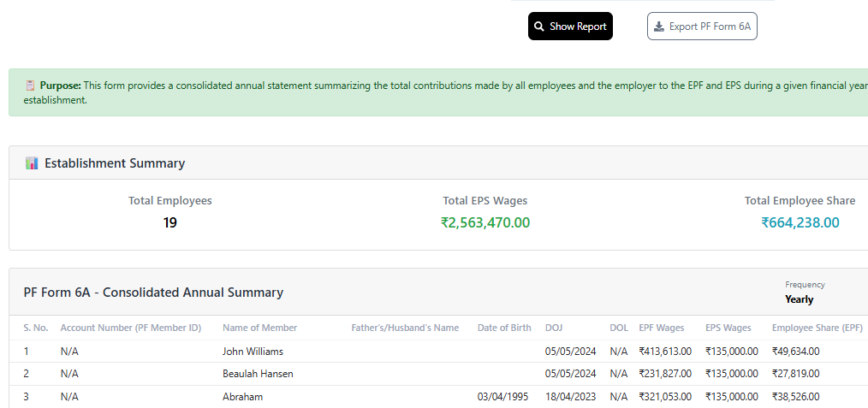Click the DOL column header
This screenshot has height=408, width=868.
618,328
